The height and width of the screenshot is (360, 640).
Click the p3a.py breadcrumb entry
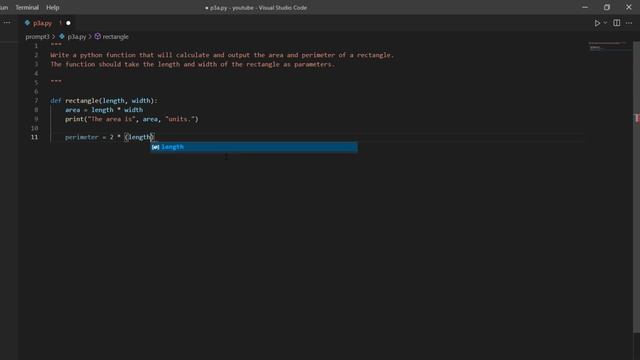click(77, 37)
